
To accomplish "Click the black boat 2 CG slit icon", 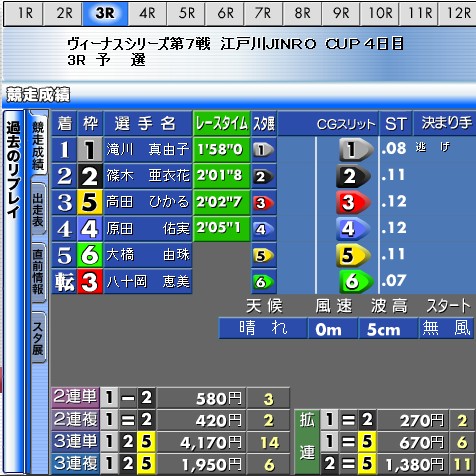I will [353, 176].
